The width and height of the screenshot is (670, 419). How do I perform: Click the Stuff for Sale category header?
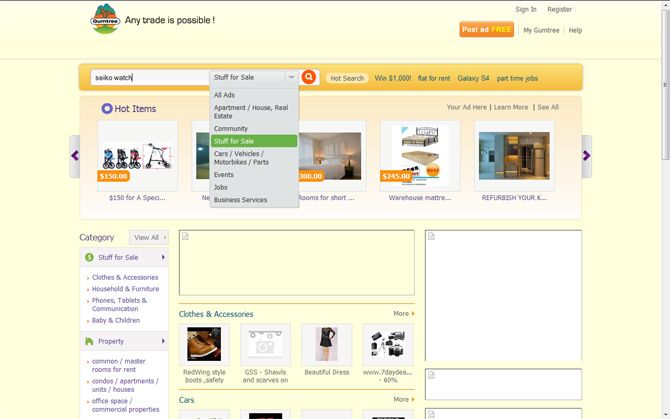coord(124,257)
